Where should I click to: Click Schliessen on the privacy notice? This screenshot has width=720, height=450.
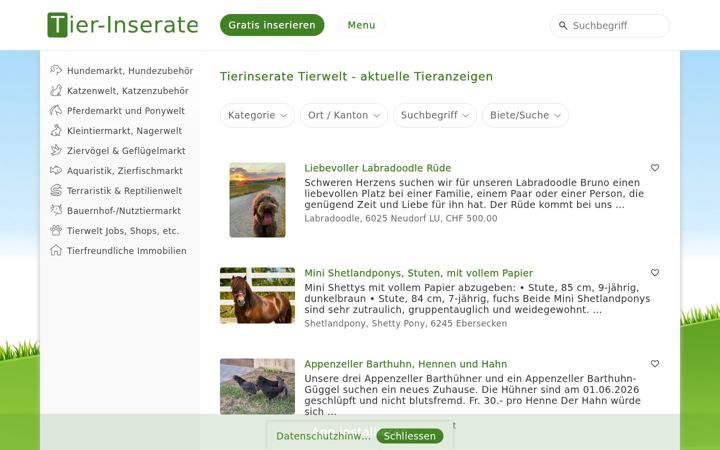(410, 436)
